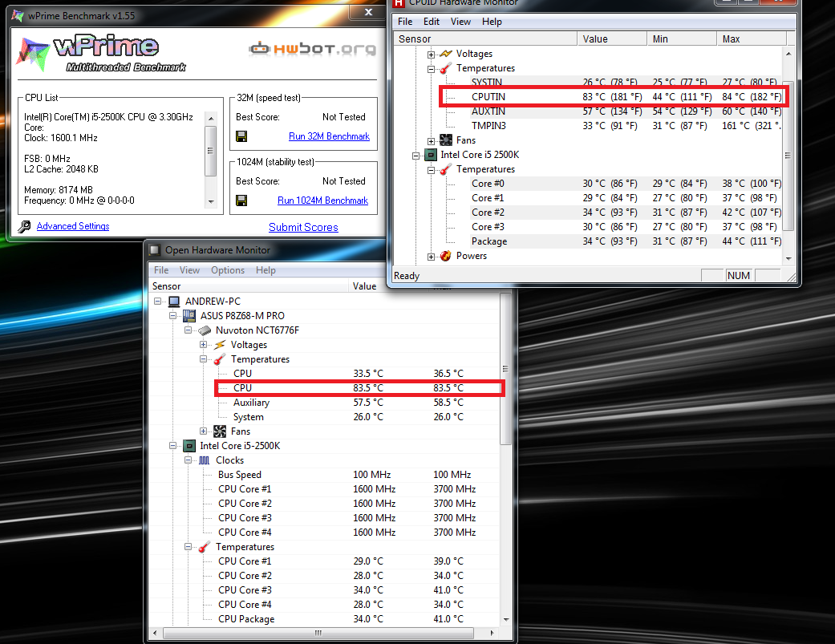Viewport: 835px width, 644px height.
Task: Expand the Voltages node in CPUID Hardware Monitor
Action: pos(431,54)
